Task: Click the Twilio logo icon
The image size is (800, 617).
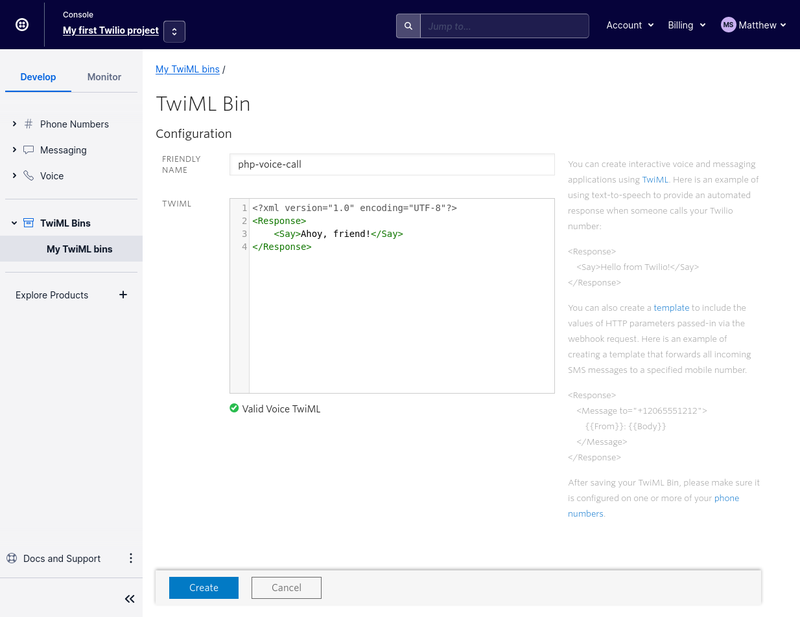Action: (x=22, y=25)
